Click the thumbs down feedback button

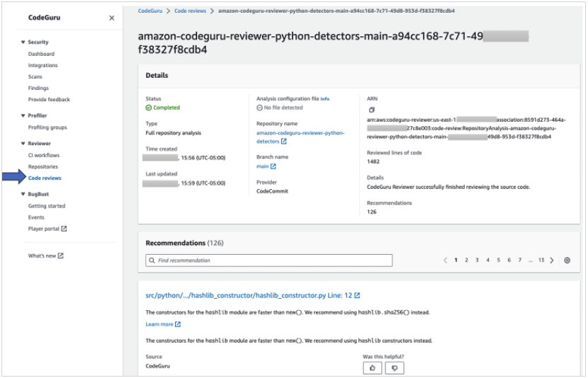395,368
